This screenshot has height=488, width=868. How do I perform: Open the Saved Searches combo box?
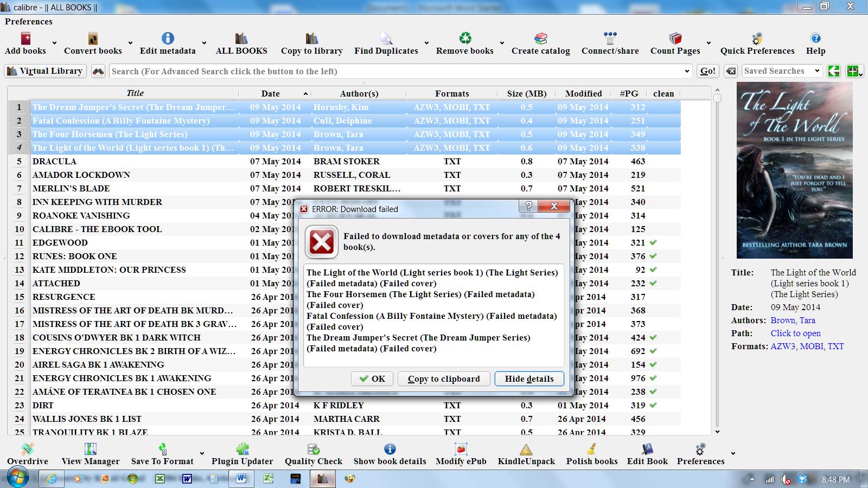[782, 71]
